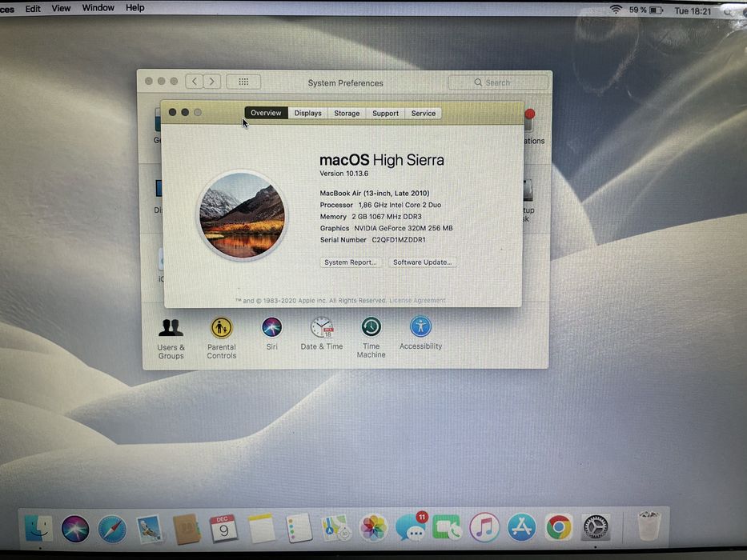The image size is (747, 560).
Task: Open the Window menu
Action: pos(98,8)
